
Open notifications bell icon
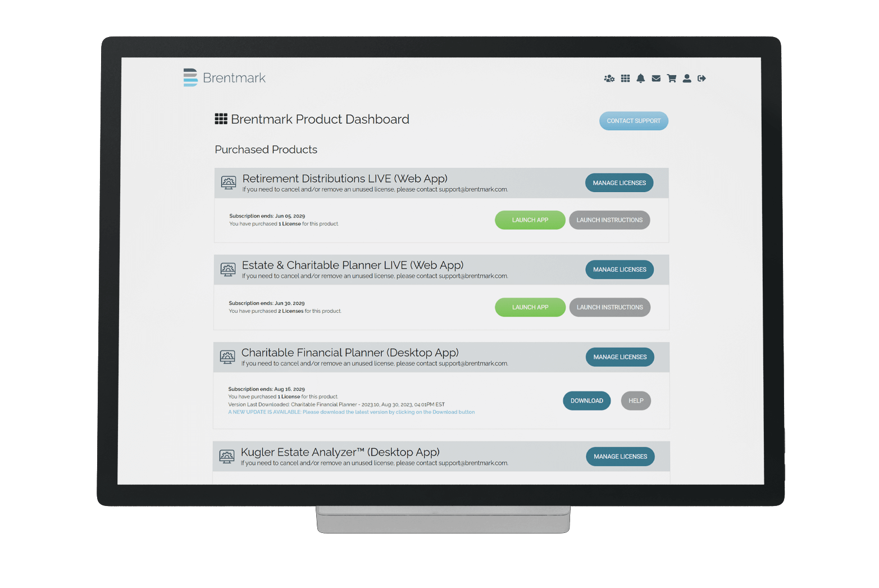click(x=641, y=79)
